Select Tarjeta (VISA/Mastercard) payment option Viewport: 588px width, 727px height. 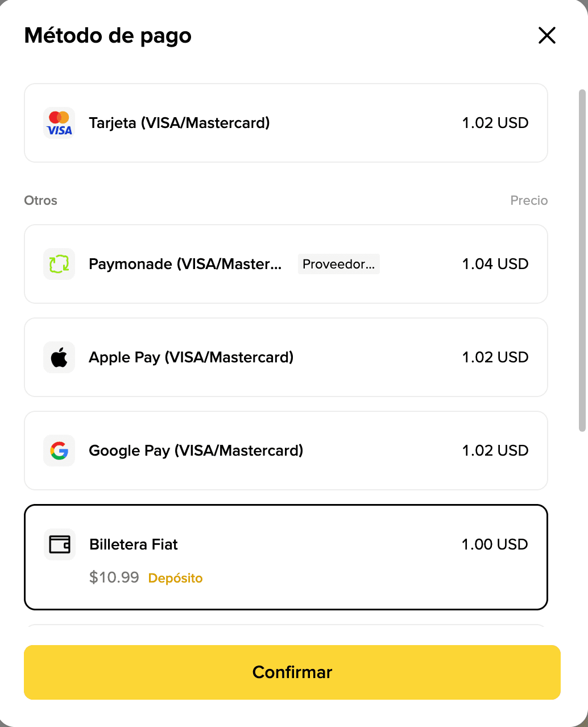[179, 123]
